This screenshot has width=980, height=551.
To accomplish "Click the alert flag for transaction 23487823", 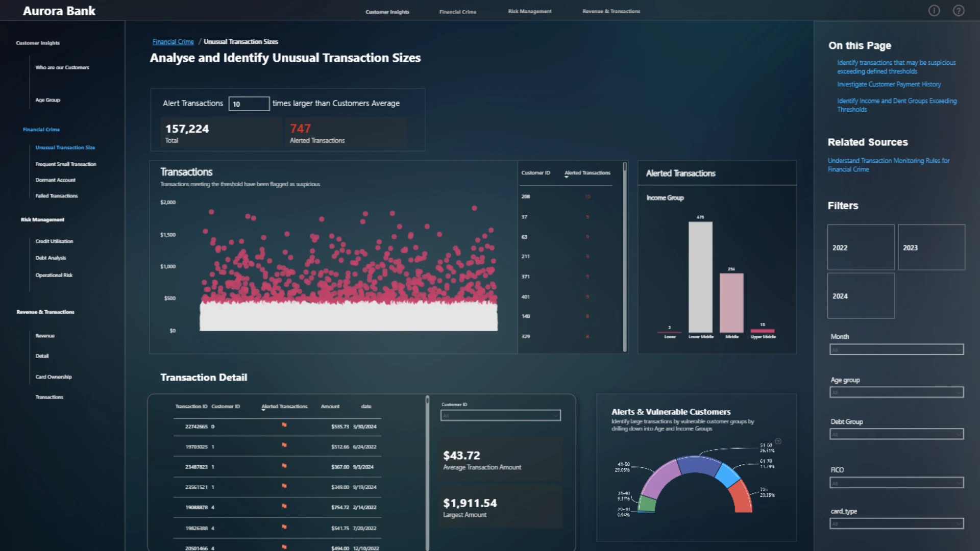I will pos(284,466).
